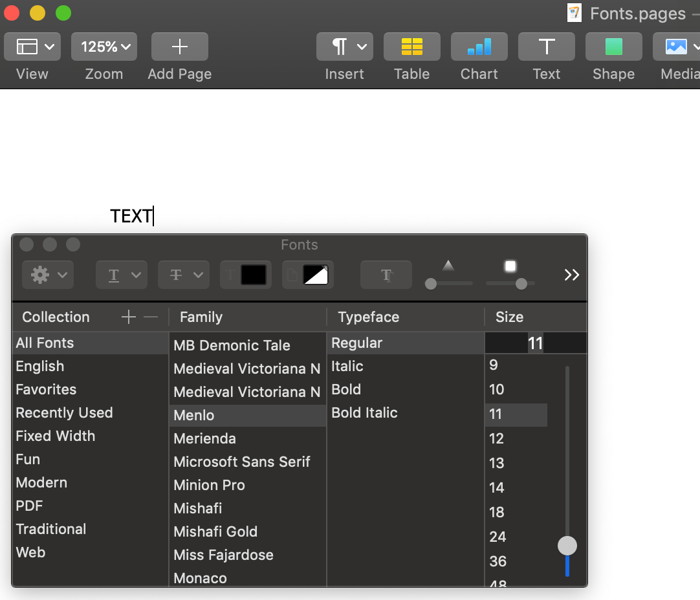The image size is (700, 600).
Task: Select the Recently Used collection
Action: click(x=90, y=412)
